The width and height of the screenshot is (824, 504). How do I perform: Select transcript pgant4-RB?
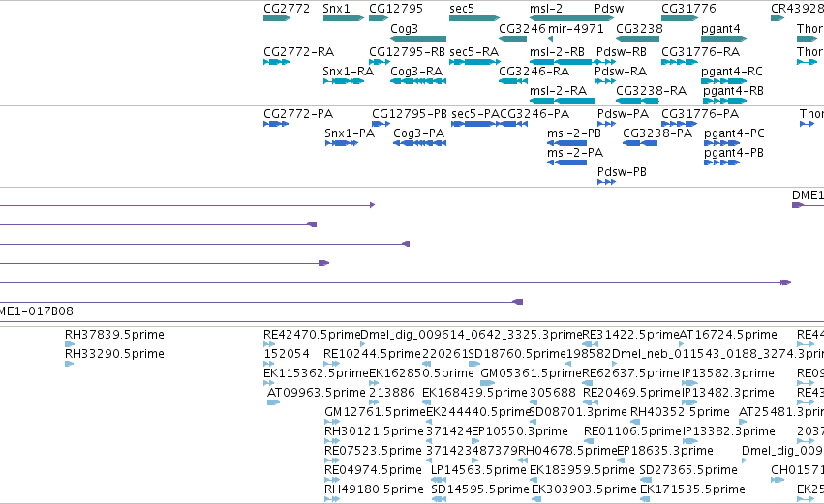click(x=723, y=101)
